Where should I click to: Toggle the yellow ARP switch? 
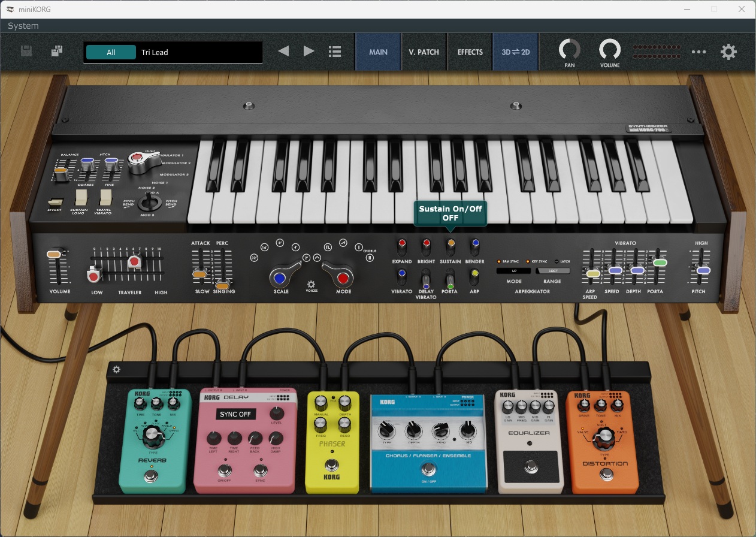pyautogui.click(x=475, y=276)
